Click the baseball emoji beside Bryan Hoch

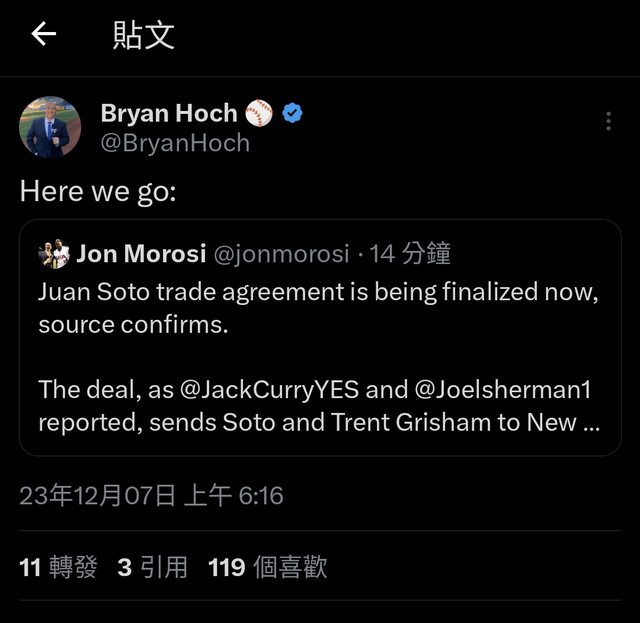(259, 113)
